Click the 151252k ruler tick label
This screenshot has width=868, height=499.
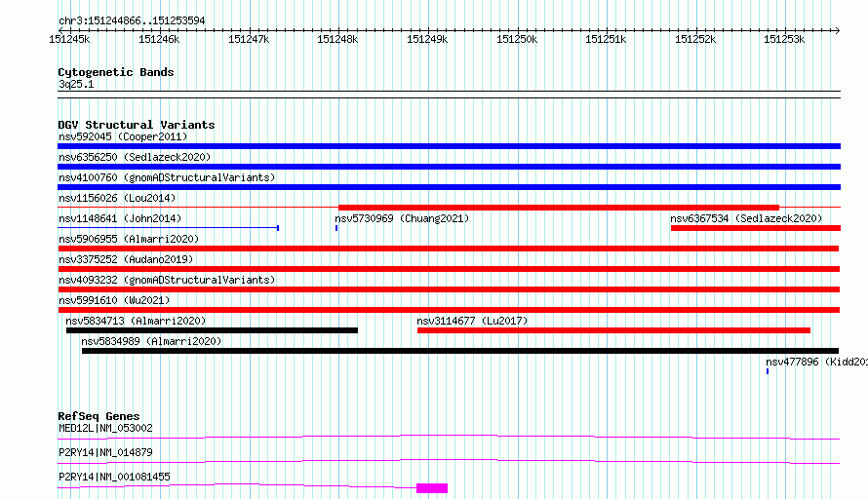point(695,39)
